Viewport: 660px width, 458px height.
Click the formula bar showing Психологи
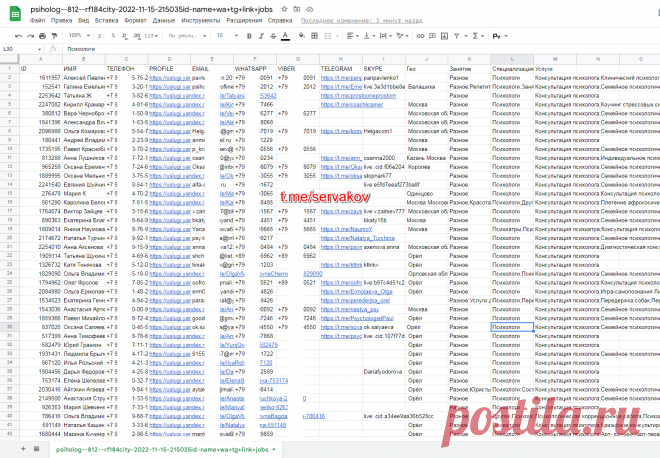point(362,49)
